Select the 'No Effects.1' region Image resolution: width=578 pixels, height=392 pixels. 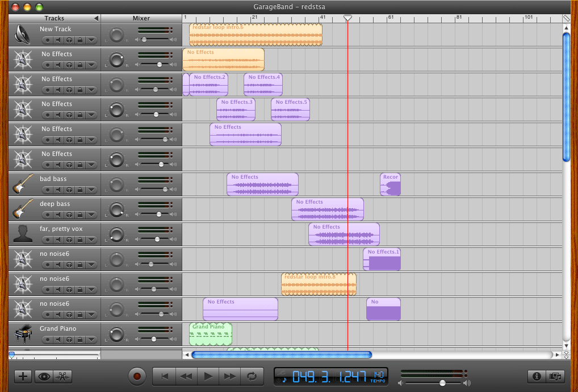(x=382, y=259)
